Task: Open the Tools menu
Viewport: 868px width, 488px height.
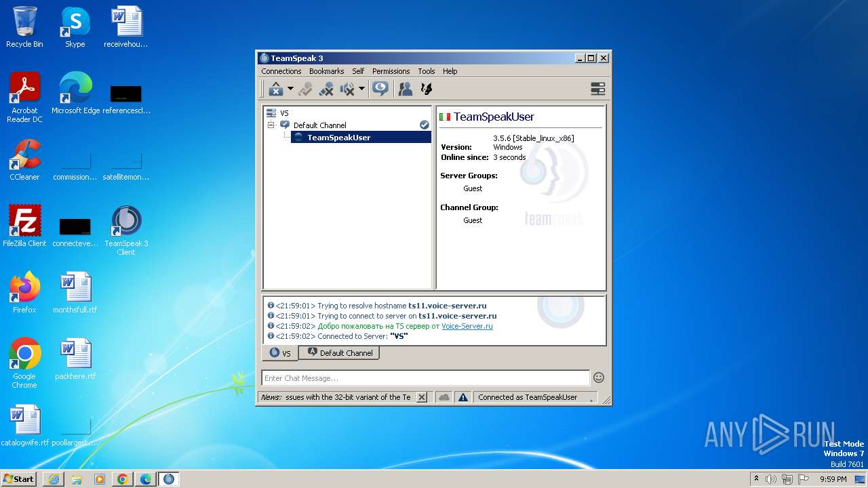Action: 427,71
